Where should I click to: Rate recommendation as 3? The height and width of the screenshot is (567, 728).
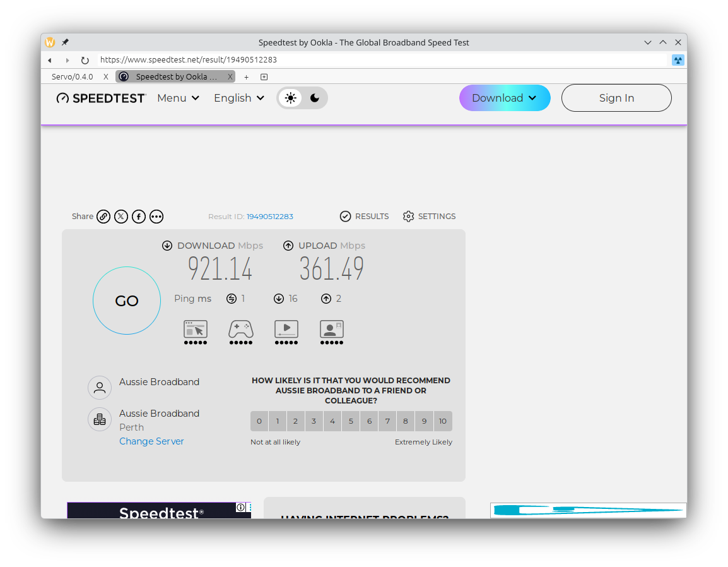[x=314, y=421]
